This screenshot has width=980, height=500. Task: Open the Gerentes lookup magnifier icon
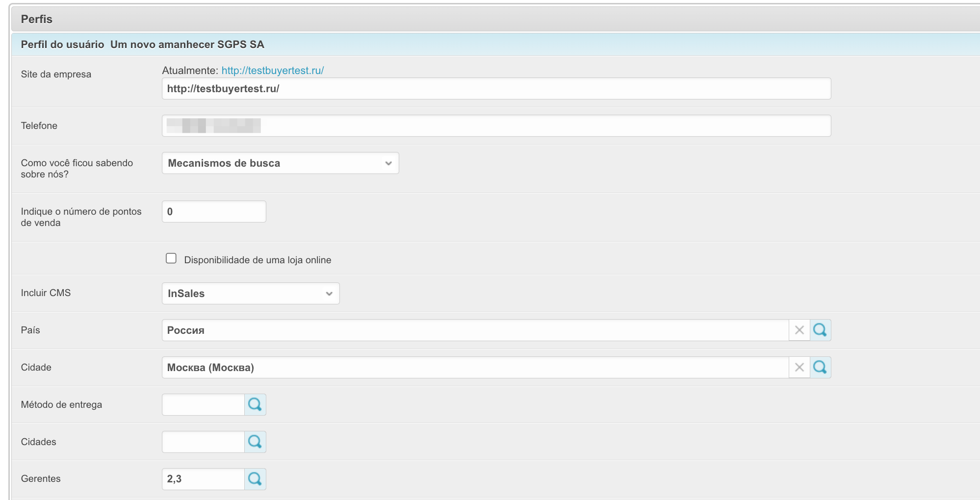tap(255, 479)
